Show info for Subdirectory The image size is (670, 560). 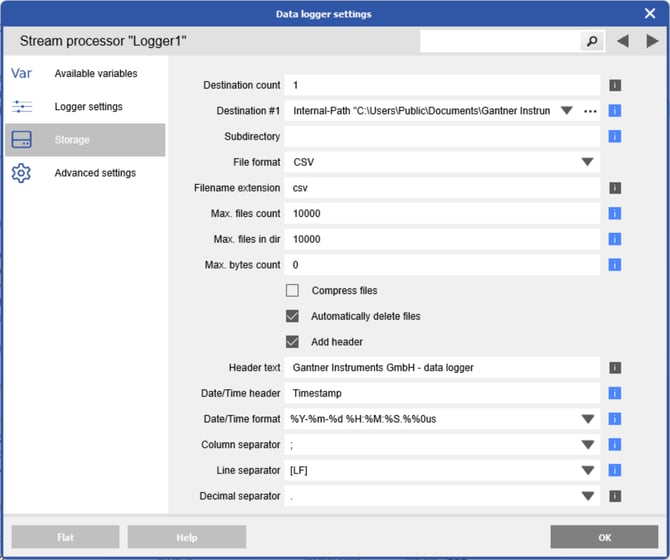click(615, 137)
